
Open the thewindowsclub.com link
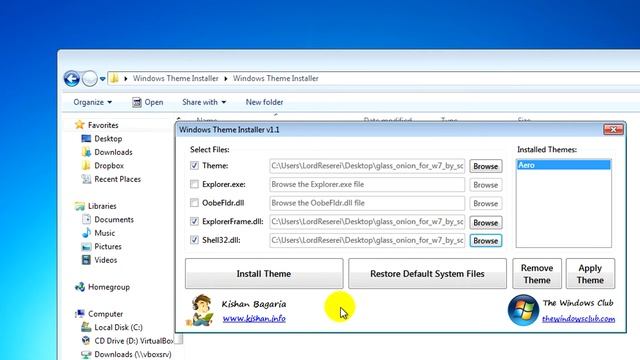pos(578,319)
